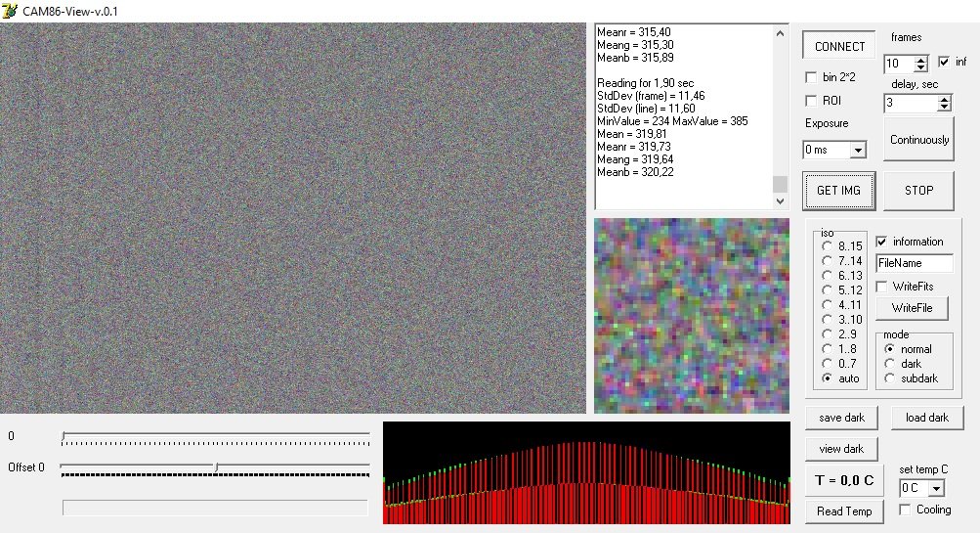This screenshot has height=533, width=980.
Task: Click Read Temp button
Action: pos(844,511)
